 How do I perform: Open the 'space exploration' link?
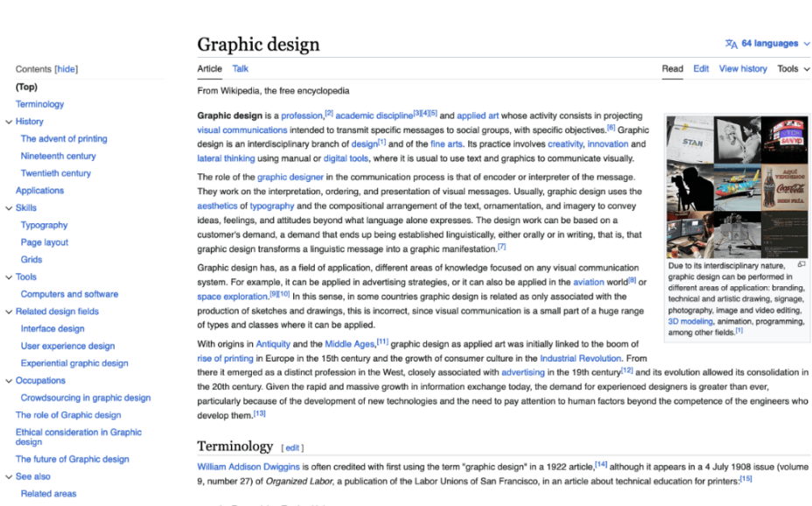click(x=232, y=297)
